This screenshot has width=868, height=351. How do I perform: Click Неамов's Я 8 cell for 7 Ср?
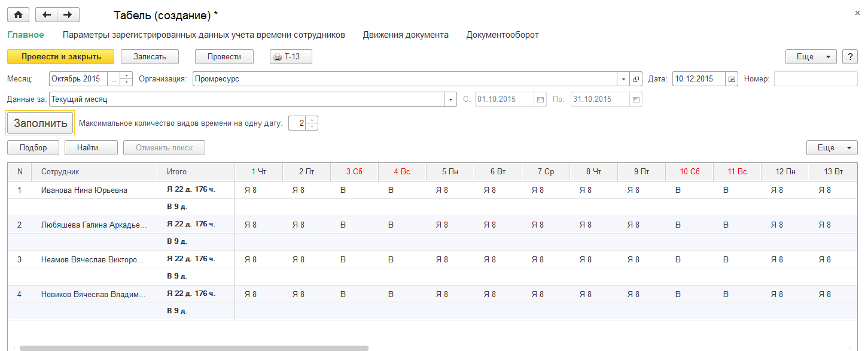546,260
